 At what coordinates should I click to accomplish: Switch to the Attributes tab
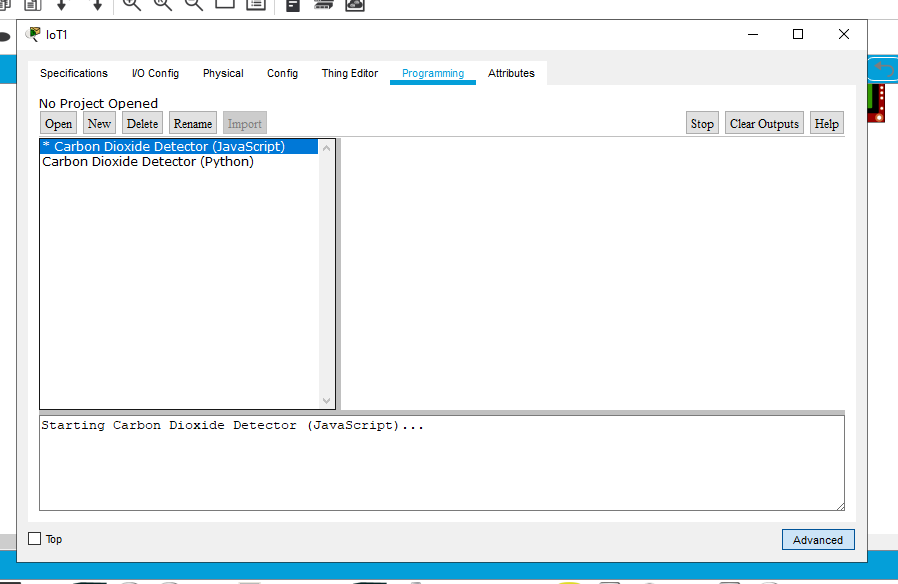(511, 73)
